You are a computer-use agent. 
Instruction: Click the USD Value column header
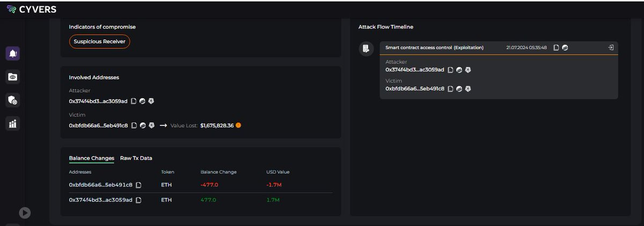pyautogui.click(x=278, y=172)
